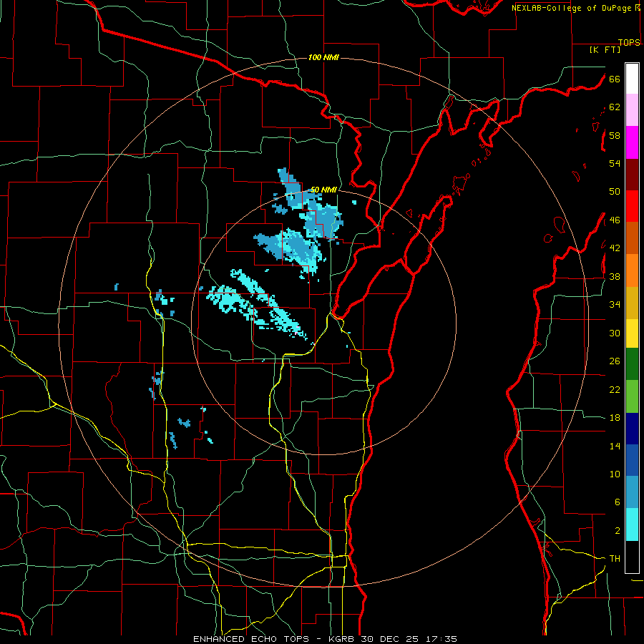The width and height of the screenshot is (644, 644).
Task: Click the legend value 50
Action: coord(615,192)
